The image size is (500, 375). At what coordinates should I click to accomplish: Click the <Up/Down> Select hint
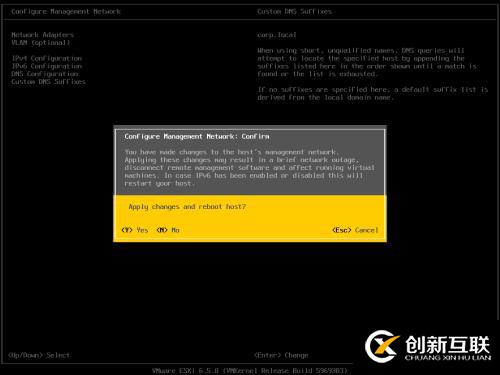tap(39, 355)
